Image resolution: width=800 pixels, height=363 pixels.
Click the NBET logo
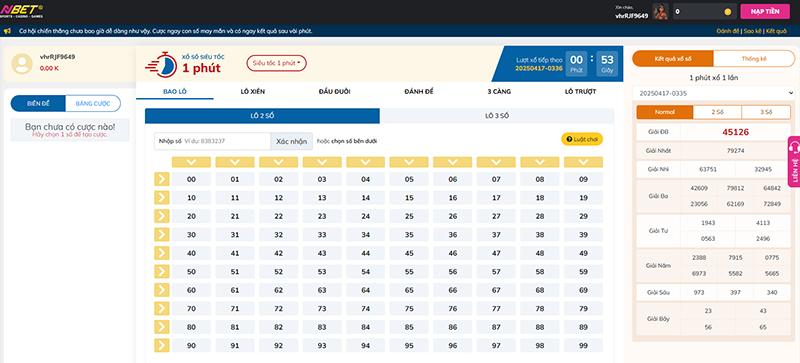point(21,11)
